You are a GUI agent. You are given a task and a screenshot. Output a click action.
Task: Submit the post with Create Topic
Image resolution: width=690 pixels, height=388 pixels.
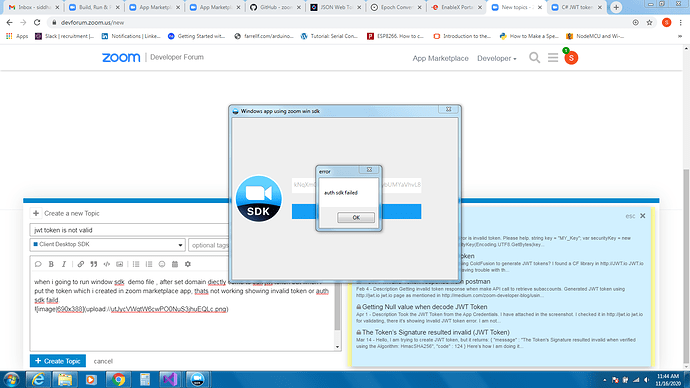(58, 361)
